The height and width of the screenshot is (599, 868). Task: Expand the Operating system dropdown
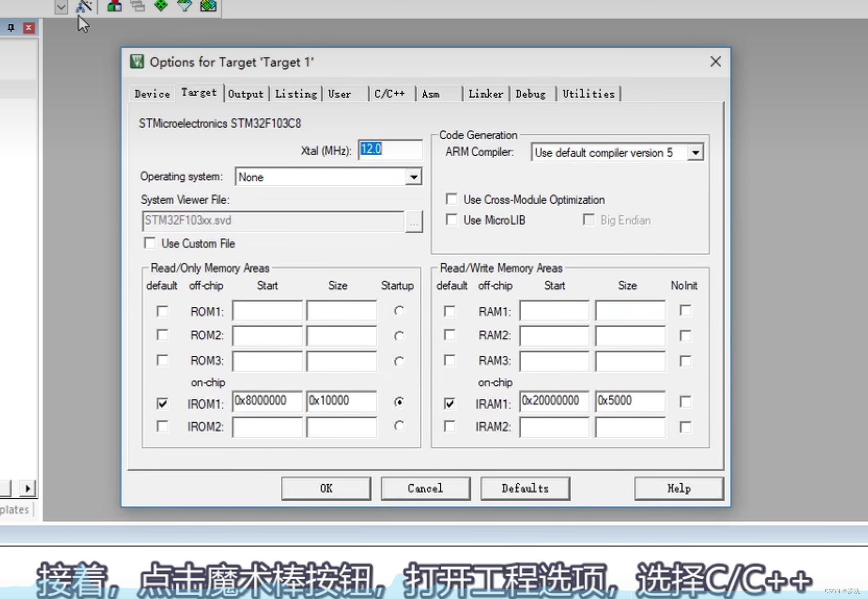[x=414, y=177]
